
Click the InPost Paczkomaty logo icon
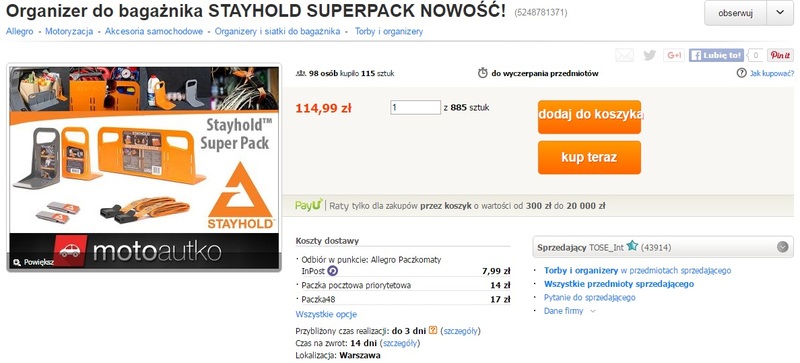[332, 271]
